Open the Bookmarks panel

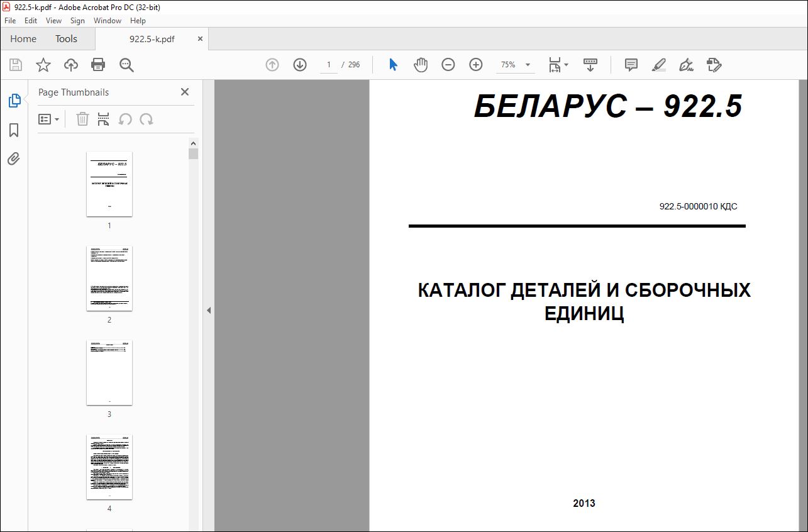[x=14, y=130]
